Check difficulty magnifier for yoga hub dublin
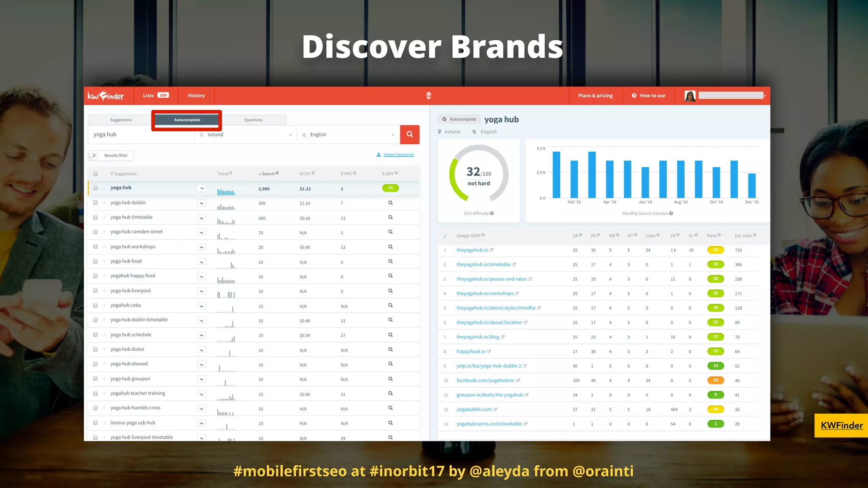This screenshot has height=488, width=868. (390, 203)
